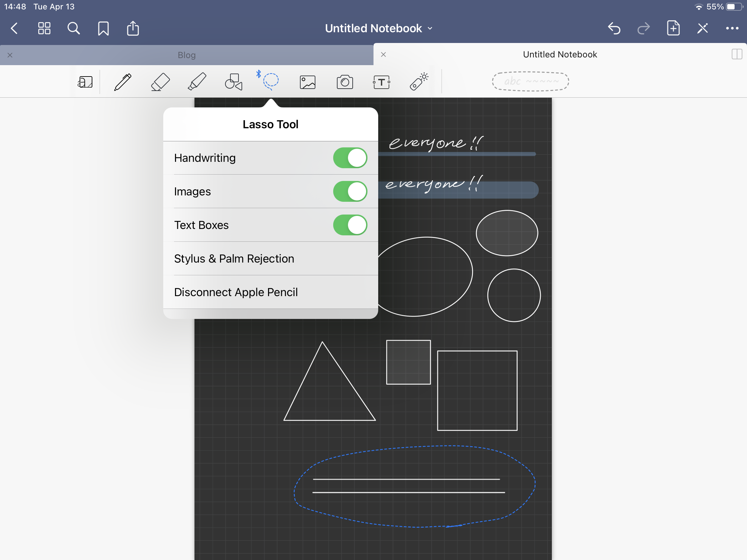Select the Eraser tool
Screen dimensions: 747x560
click(x=160, y=82)
